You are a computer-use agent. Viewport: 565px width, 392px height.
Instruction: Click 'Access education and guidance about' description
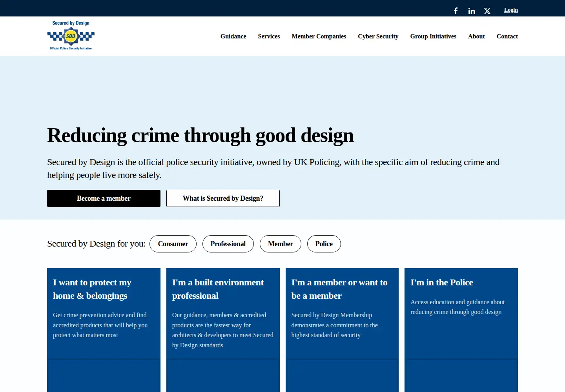coord(457,307)
